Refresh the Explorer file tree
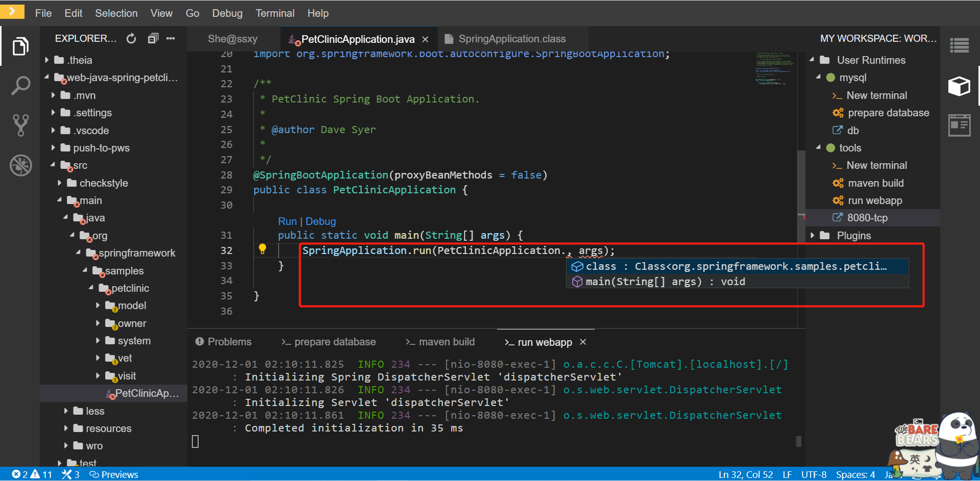 tap(131, 38)
